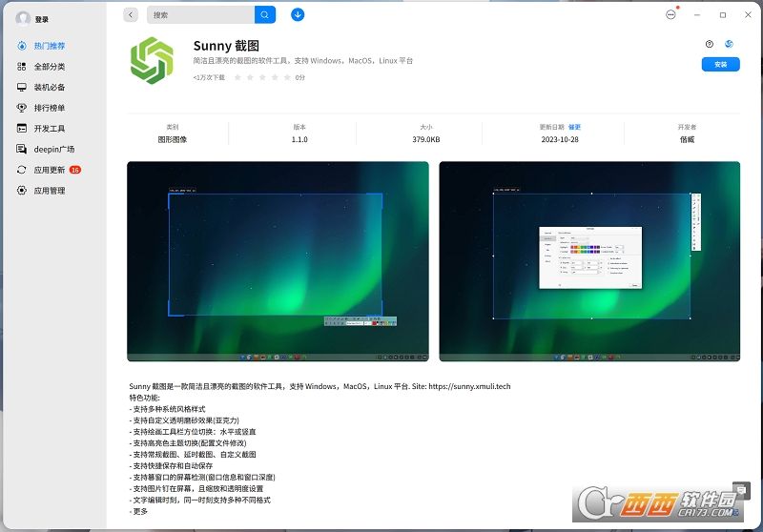This screenshot has height=532, width=763.
Task: Close the app store window
Action: [x=748, y=14]
